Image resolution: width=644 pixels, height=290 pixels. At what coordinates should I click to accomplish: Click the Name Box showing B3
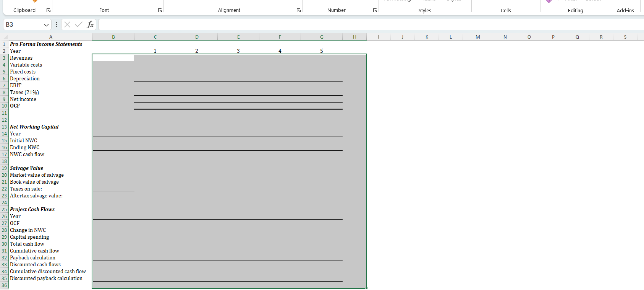tap(23, 24)
